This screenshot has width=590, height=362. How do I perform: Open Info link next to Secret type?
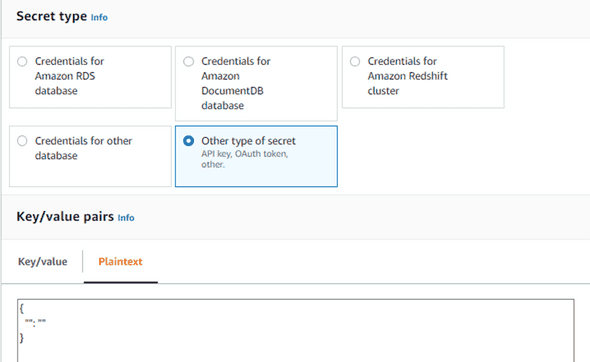(x=99, y=17)
